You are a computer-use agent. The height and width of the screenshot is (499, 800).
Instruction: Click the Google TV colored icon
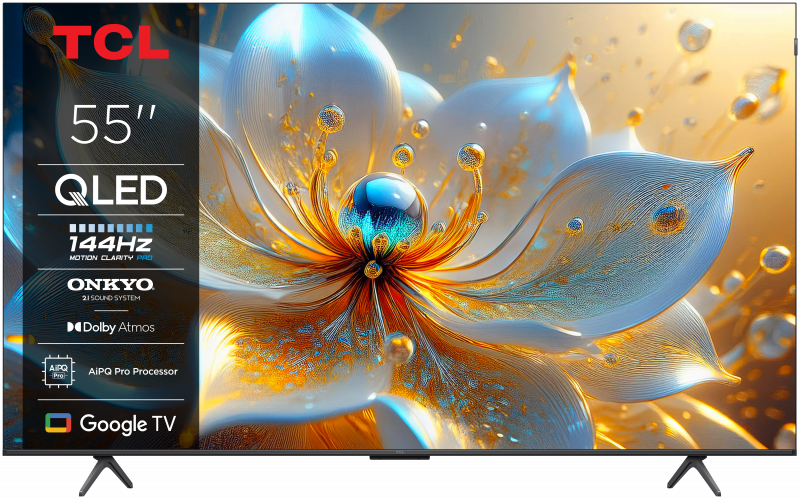point(57,424)
